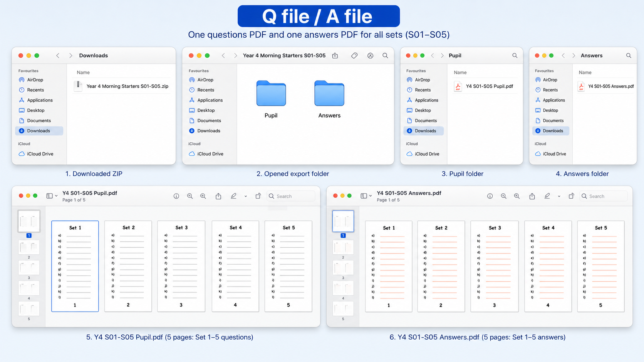The width and height of the screenshot is (644, 362).
Task: Select Y4 S01-S05 Pupil.pdf in Pupil window
Action: pos(484,86)
